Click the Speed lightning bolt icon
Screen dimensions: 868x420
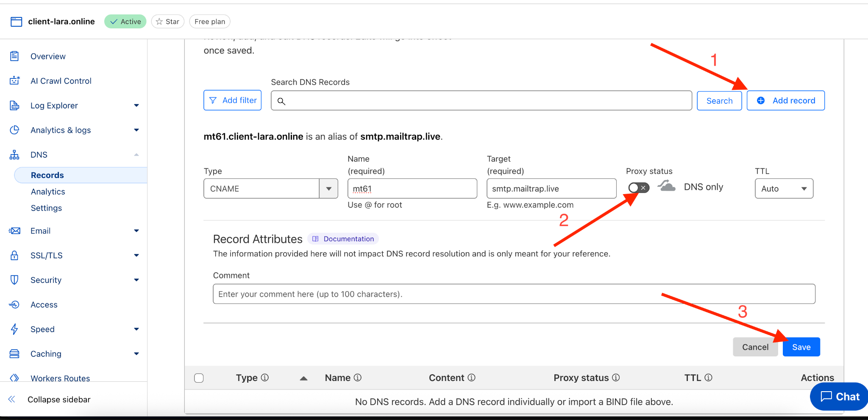14,329
